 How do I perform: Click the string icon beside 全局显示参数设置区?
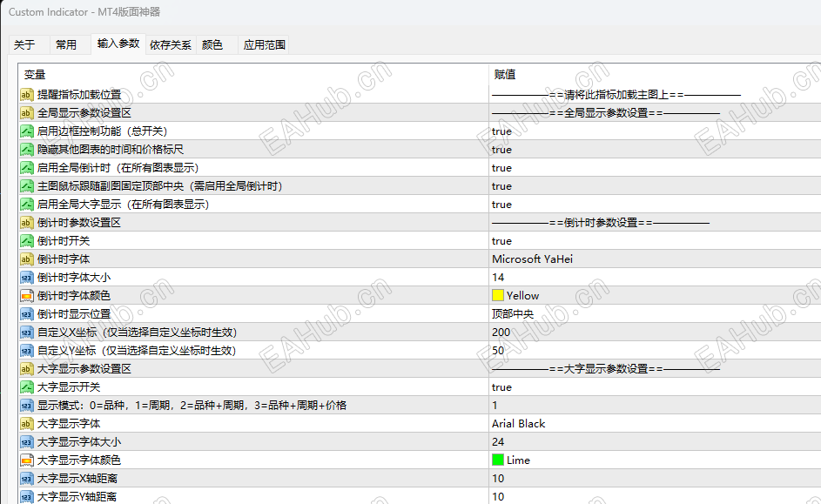coord(27,113)
